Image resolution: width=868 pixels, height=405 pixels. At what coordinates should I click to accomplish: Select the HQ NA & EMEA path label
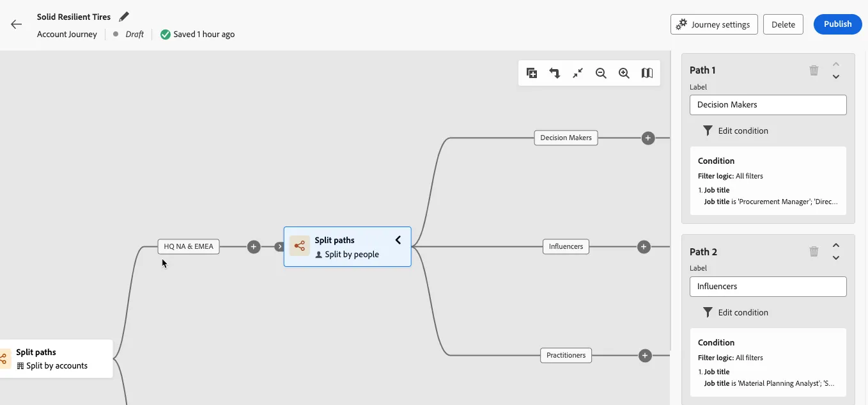click(189, 246)
